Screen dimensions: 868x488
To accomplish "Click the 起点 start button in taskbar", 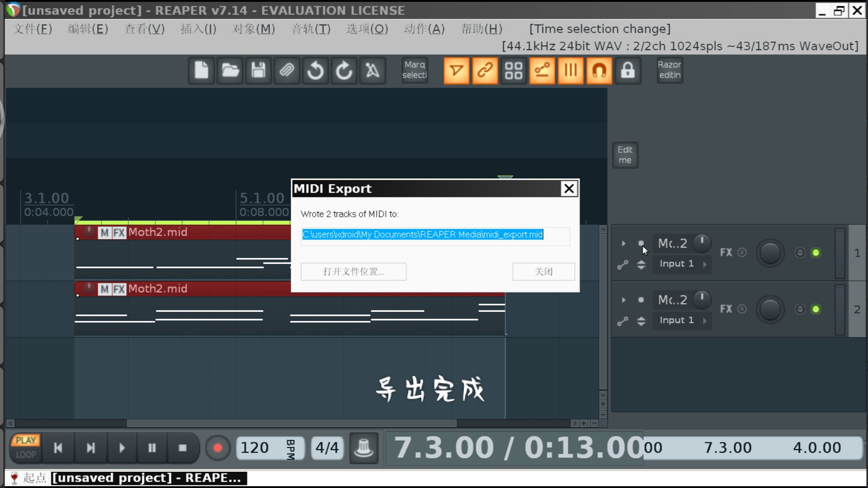I will click(x=29, y=478).
